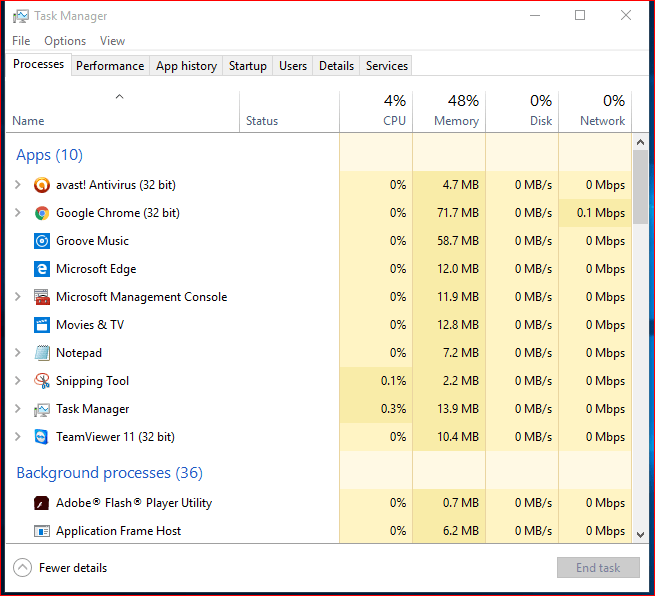Open the File menu

point(21,41)
